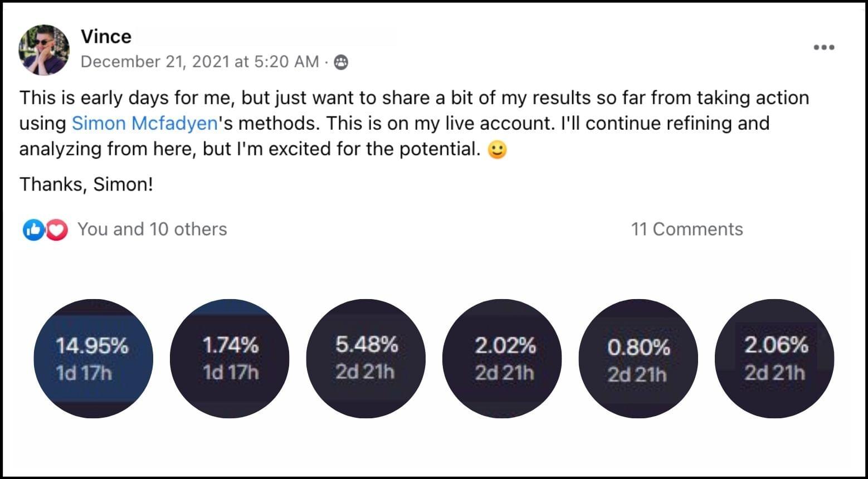This screenshot has height=479, width=868.
Task: Click Vince's profile picture
Action: click(x=44, y=50)
